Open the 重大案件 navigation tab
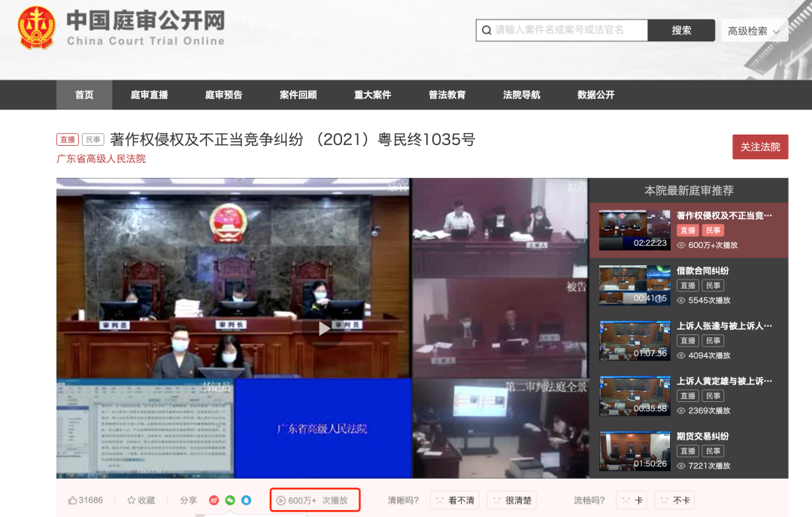The width and height of the screenshot is (812, 517). tap(372, 95)
